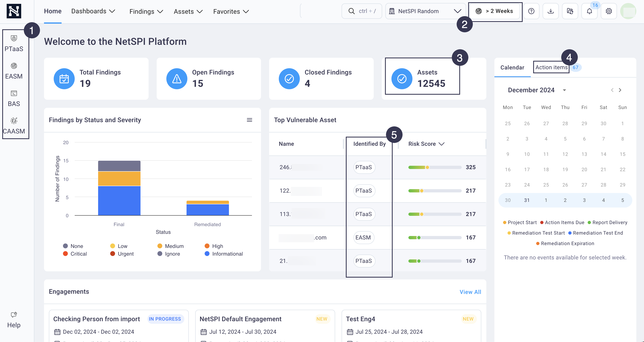644x342 pixels.
Task: Click the risk bar in 122. row
Action: click(x=435, y=191)
